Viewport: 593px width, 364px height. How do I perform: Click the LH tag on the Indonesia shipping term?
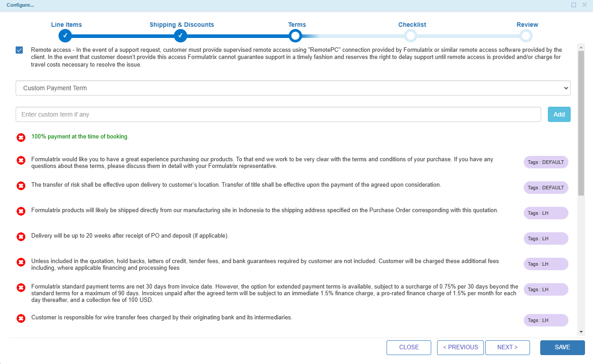[x=546, y=213]
